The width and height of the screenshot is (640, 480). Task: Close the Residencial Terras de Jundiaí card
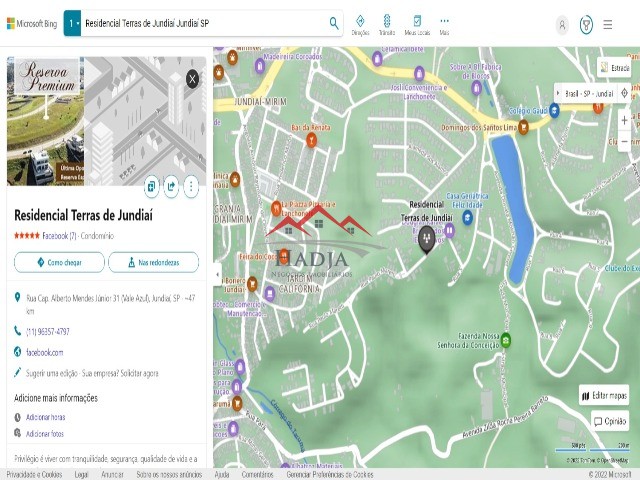pos(192,78)
